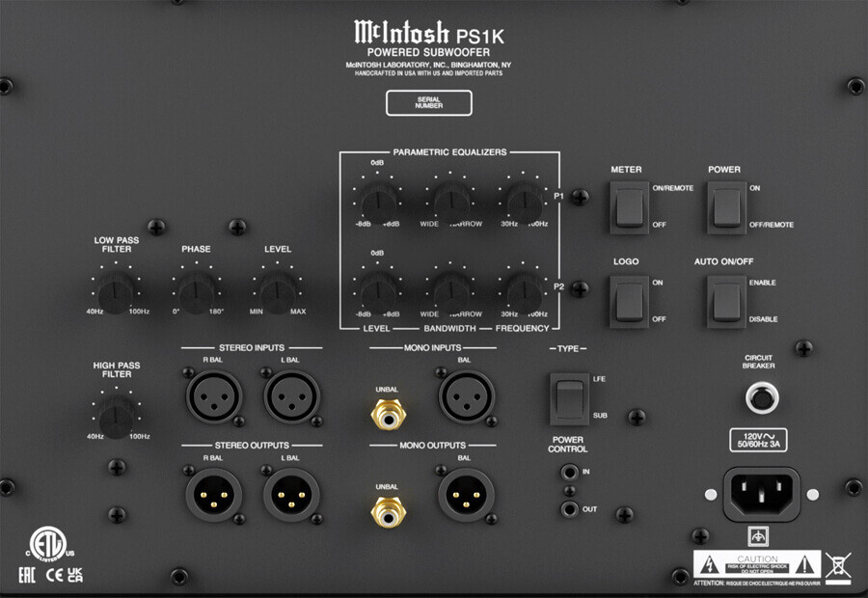Viewport: 868px width, 598px height.
Task: Flip the AUTO ON/OFF enable switch
Action: point(726,302)
